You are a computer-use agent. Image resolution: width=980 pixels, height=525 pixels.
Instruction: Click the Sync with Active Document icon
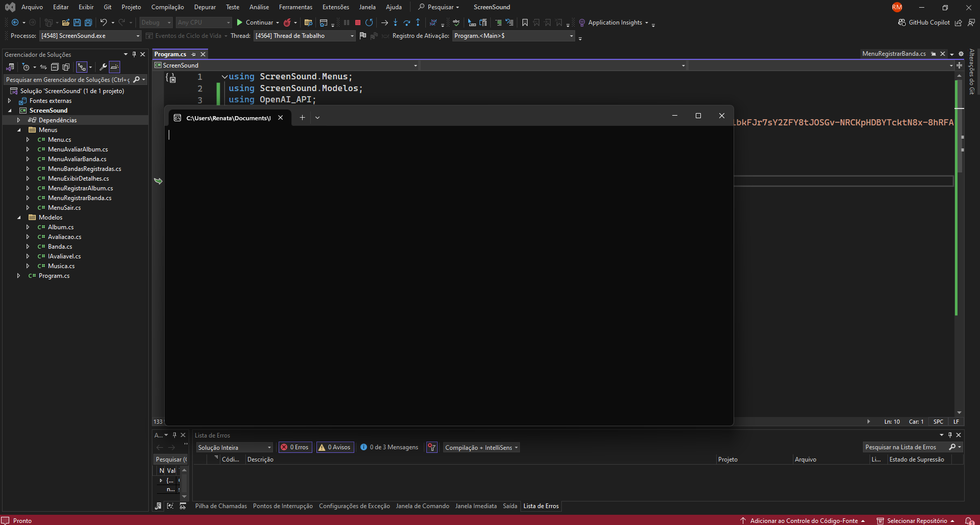coord(43,67)
